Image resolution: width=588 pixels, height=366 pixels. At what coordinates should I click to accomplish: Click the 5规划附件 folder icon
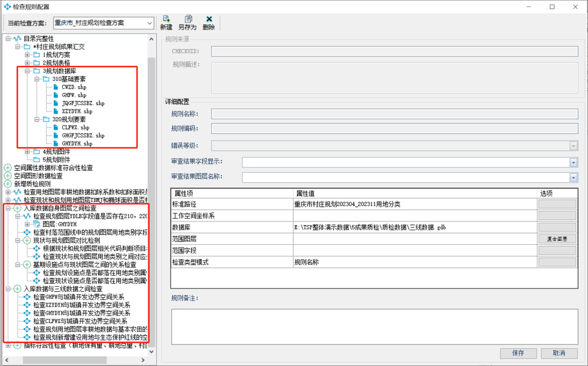(36, 159)
